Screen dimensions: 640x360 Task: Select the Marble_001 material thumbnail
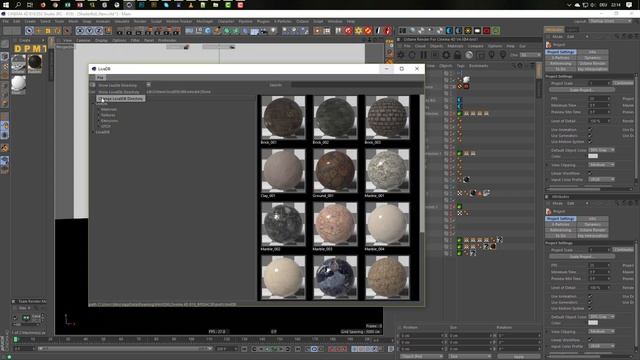tap(387, 171)
